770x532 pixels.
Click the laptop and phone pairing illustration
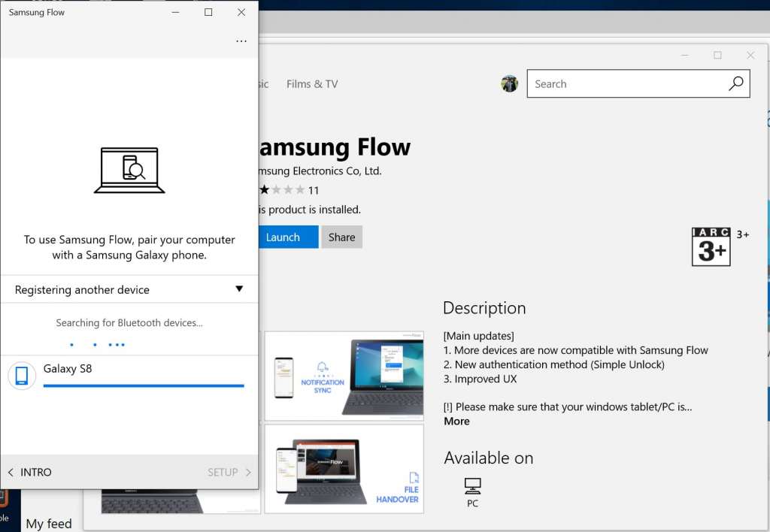point(129,170)
